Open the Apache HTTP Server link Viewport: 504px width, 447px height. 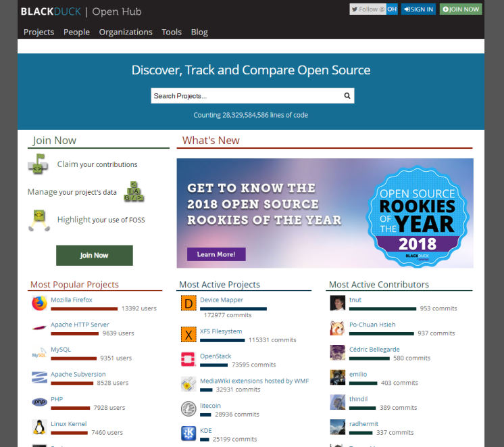80,325
